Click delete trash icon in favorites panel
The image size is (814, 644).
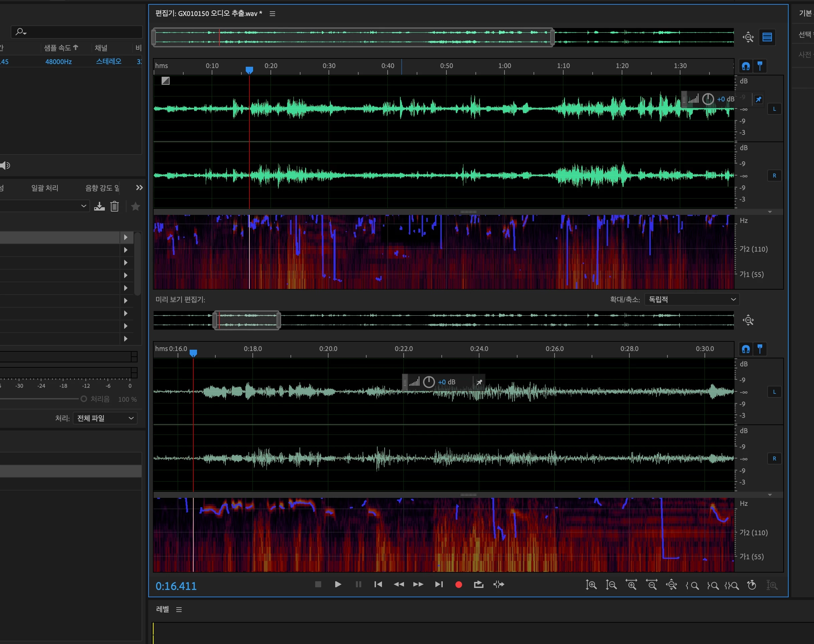[x=115, y=206]
